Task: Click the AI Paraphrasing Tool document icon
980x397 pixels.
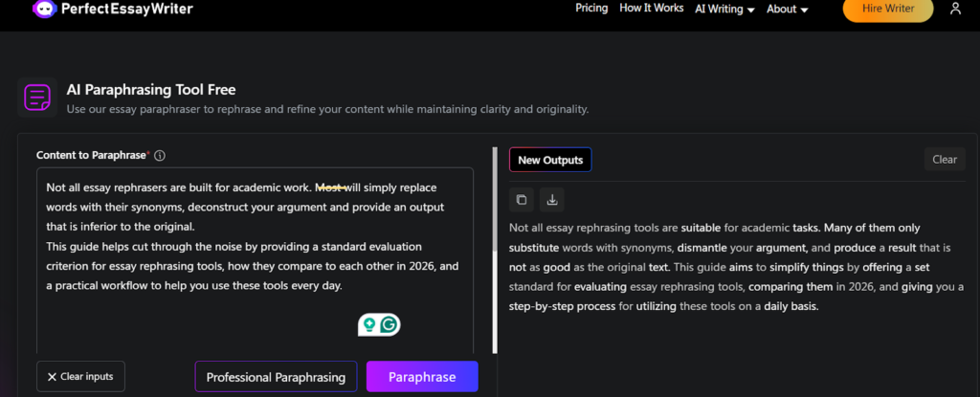Action: coord(37,99)
